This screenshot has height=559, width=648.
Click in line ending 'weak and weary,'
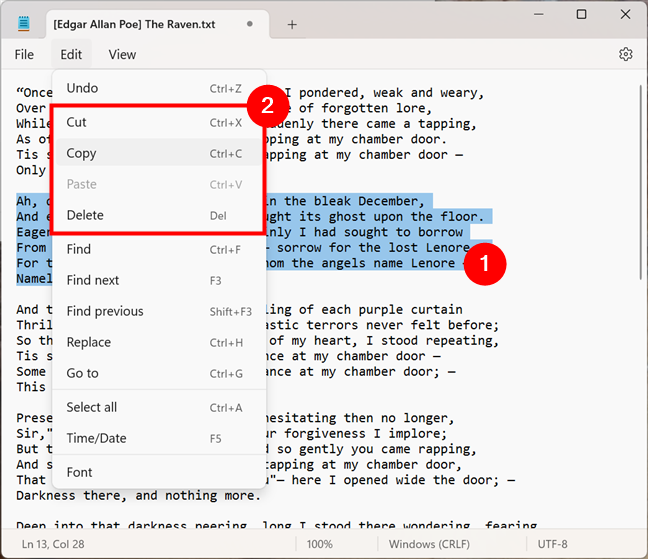384,93
